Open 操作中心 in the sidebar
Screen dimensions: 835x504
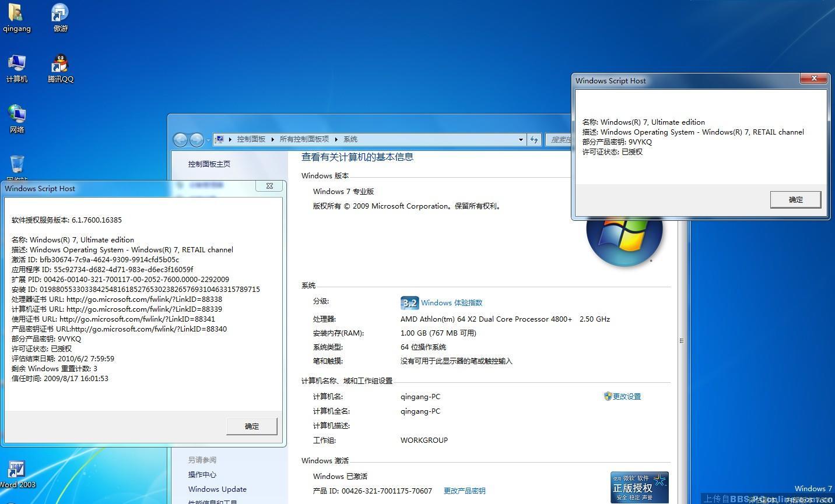[x=202, y=475]
